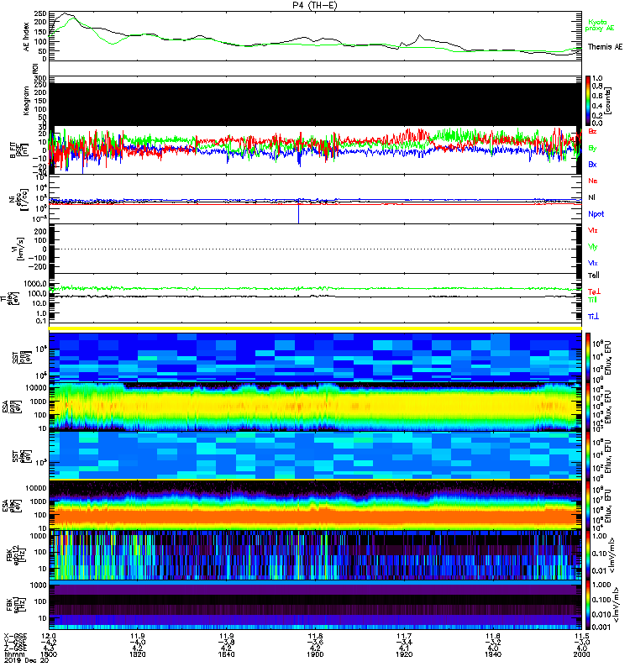Click the X-GSE value 11.5
Screen dimensions: 630x672
coord(581,636)
